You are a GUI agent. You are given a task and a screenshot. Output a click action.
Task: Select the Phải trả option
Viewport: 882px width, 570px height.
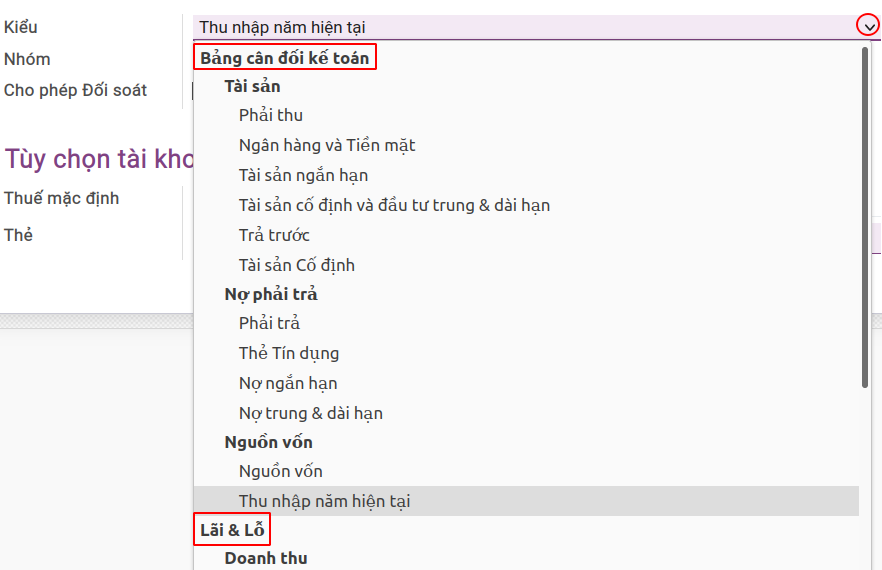pyautogui.click(x=269, y=323)
